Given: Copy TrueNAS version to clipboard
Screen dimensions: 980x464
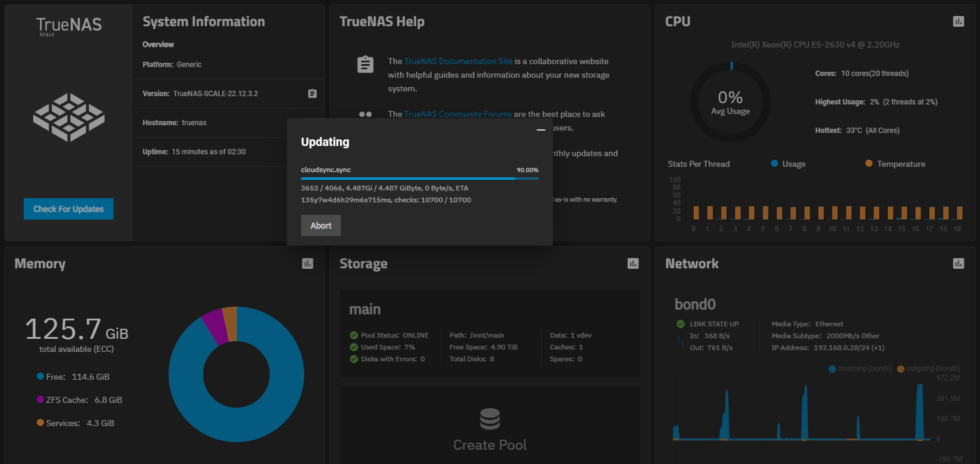Looking at the screenshot, I should point(312,94).
